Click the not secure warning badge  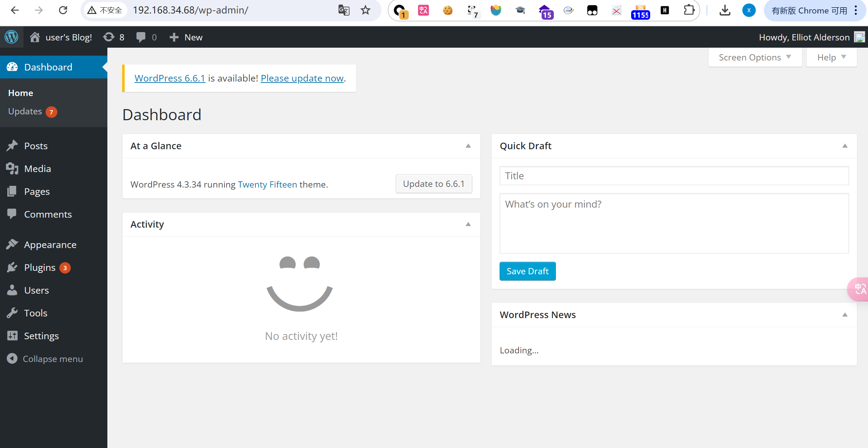tap(105, 10)
